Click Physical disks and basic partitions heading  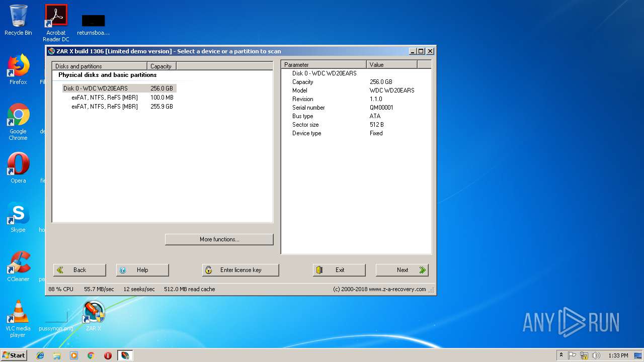tap(107, 75)
